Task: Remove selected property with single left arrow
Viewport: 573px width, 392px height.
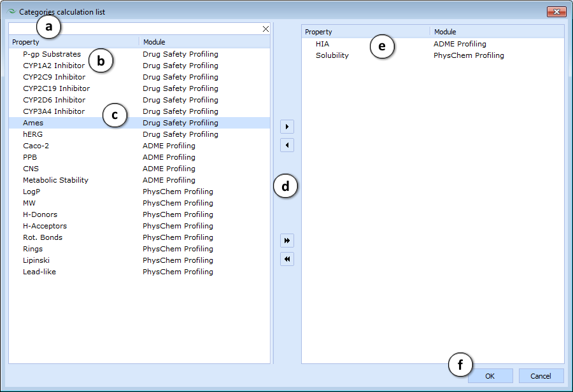Action: tap(287, 145)
